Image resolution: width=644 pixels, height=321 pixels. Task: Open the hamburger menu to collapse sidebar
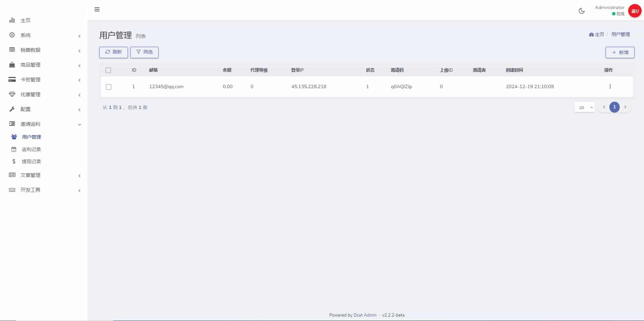coord(97,9)
